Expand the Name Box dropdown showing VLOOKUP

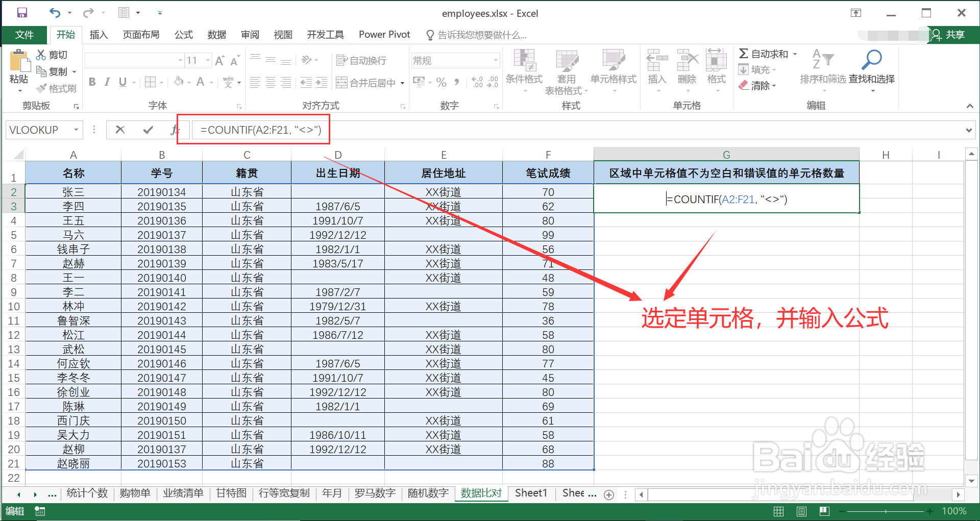[x=76, y=130]
